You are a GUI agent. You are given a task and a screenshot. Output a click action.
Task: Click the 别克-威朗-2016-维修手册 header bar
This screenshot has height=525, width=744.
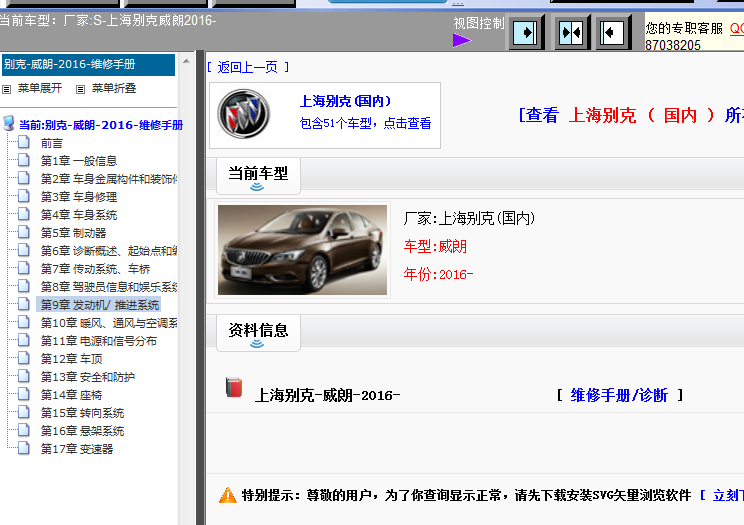(x=89, y=65)
